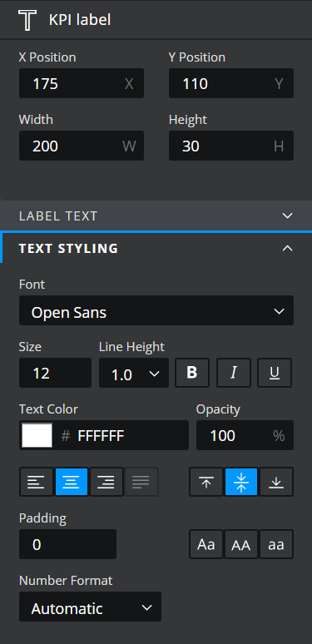Open the white text color swatch
The height and width of the screenshot is (644, 312).
37,435
